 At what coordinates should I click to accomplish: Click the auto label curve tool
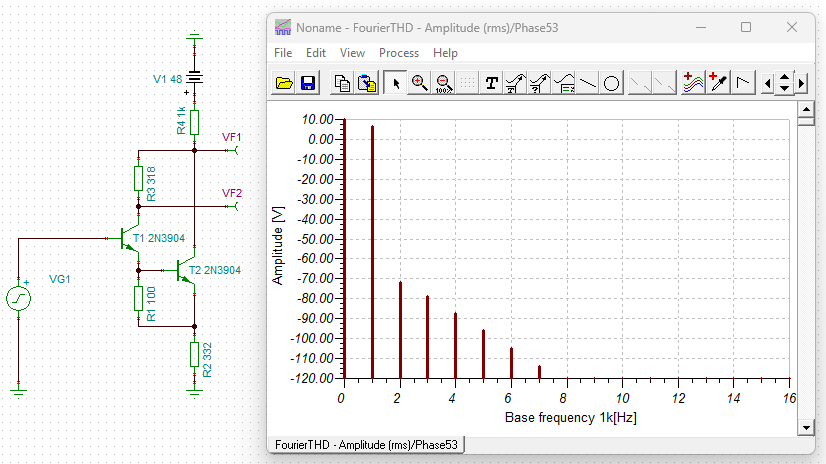(515, 83)
